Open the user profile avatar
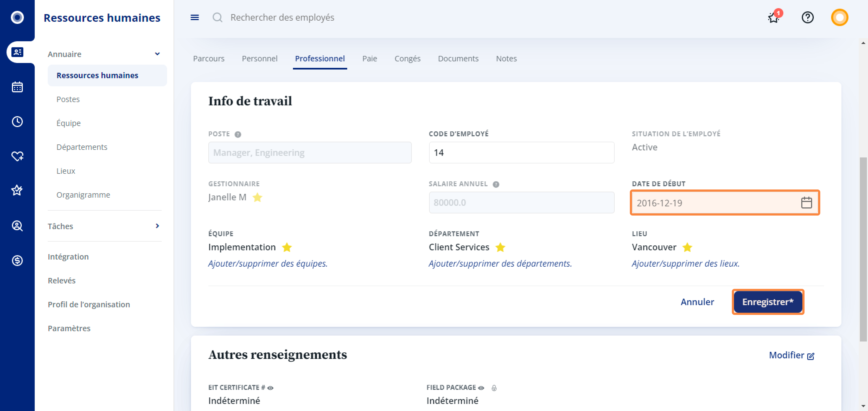The height and width of the screenshot is (411, 868). pyautogui.click(x=840, y=17)
